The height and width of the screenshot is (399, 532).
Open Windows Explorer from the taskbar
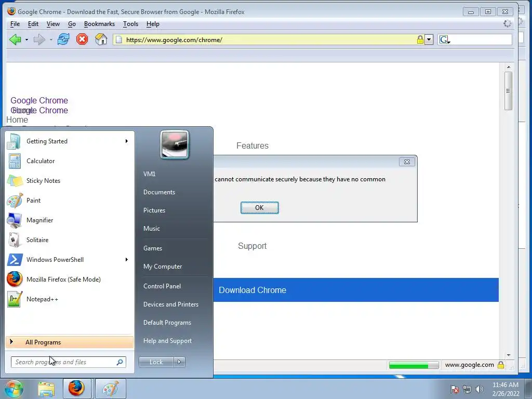[46, 389]
